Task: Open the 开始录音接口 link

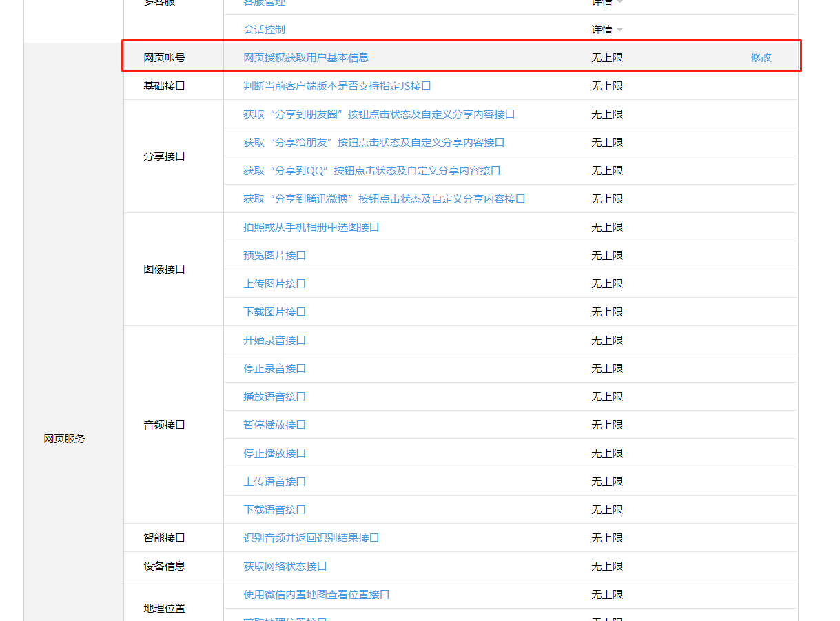Action: [274, 340]
